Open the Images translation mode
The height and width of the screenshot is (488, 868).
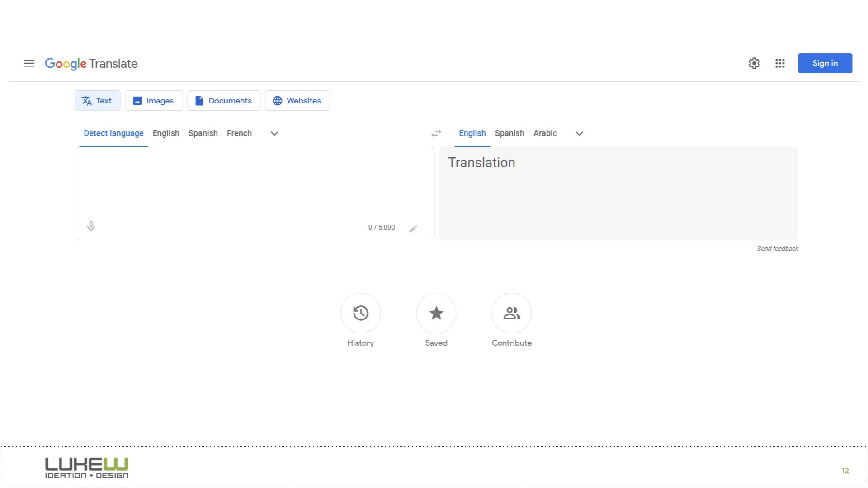coord(154,100)
